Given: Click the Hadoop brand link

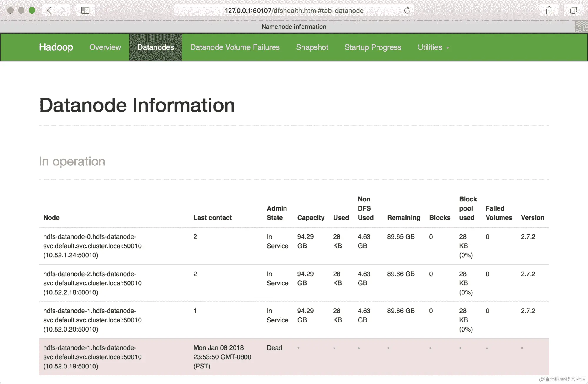Looking at the screenshot, I should click(x=56, y=47).
